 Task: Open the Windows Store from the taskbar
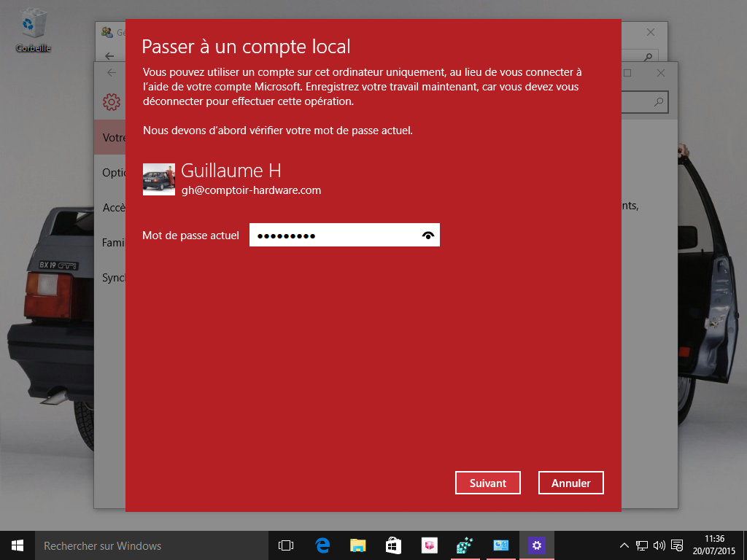pos(392,545)
